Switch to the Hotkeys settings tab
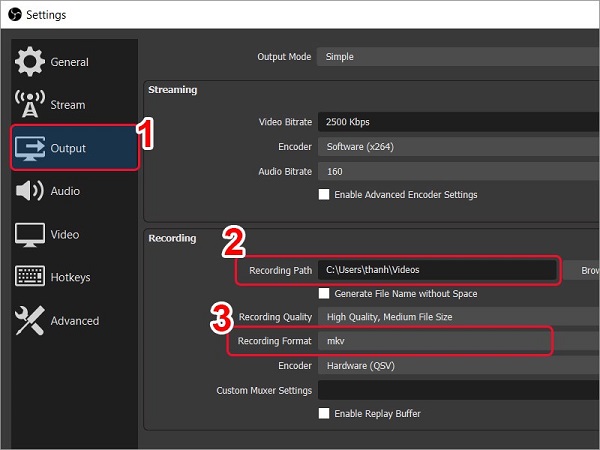The image size is (600, 450). coord(68,277)
